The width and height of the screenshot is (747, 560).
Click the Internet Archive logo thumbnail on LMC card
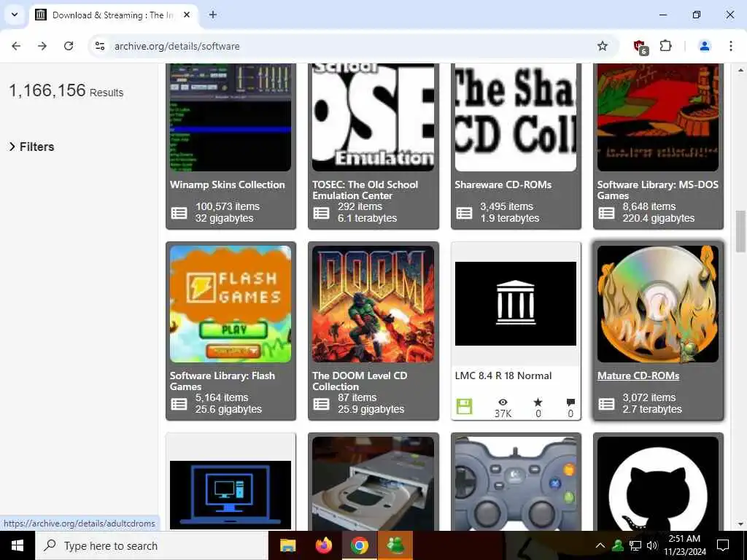click(x=516, y=304)
